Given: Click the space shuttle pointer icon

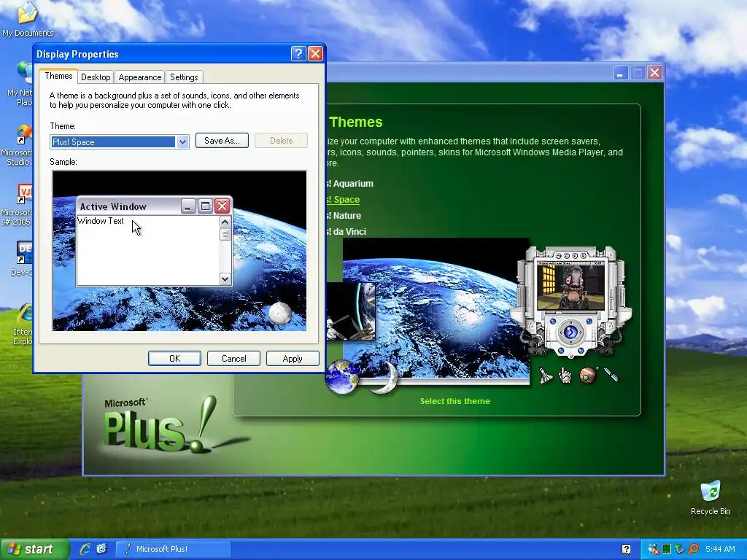Looking at the screenshot, I should pos(545,376).
